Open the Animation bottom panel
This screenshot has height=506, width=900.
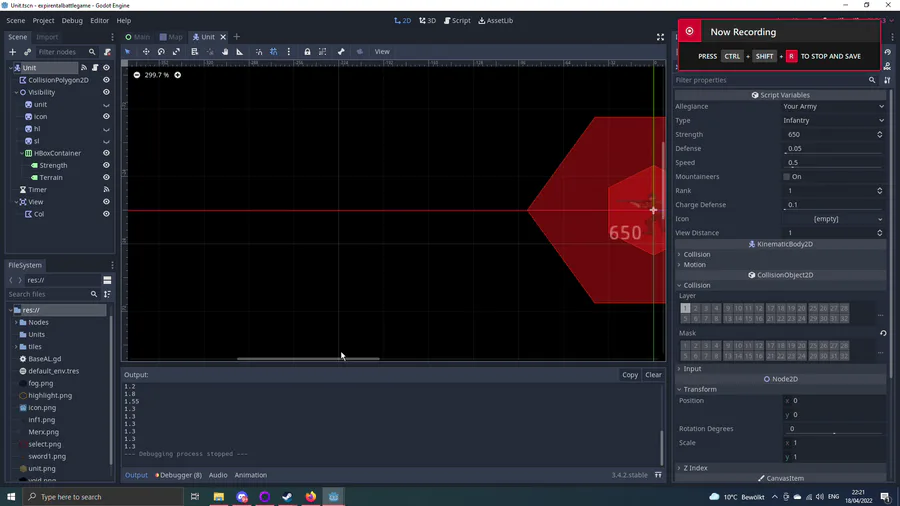coord(251,475)
